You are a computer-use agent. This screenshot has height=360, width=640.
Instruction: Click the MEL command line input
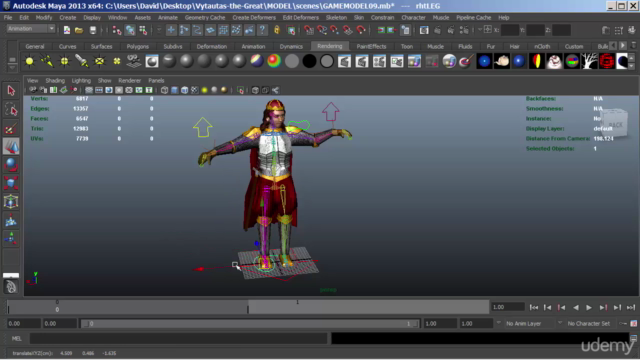coord(178,338)
